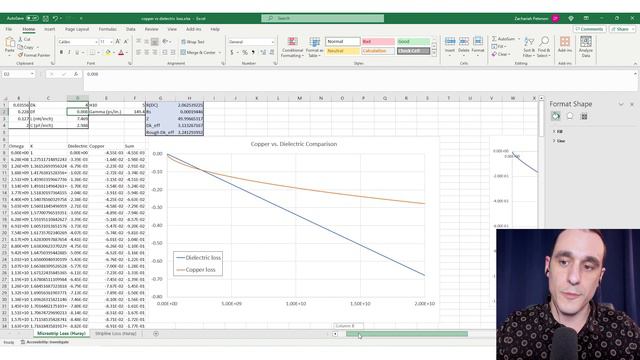Toggle the AutoSave switch

pos(32,18)
